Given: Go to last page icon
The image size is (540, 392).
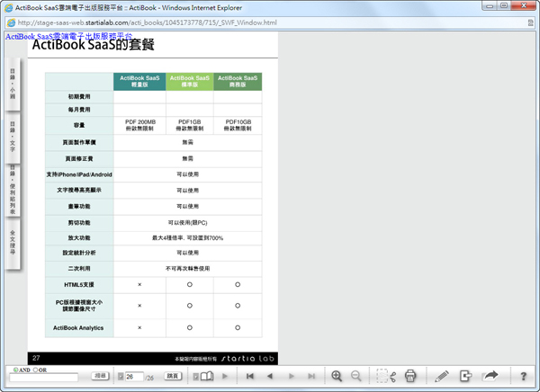Looking at the screenshot, I should coord(311,376).
